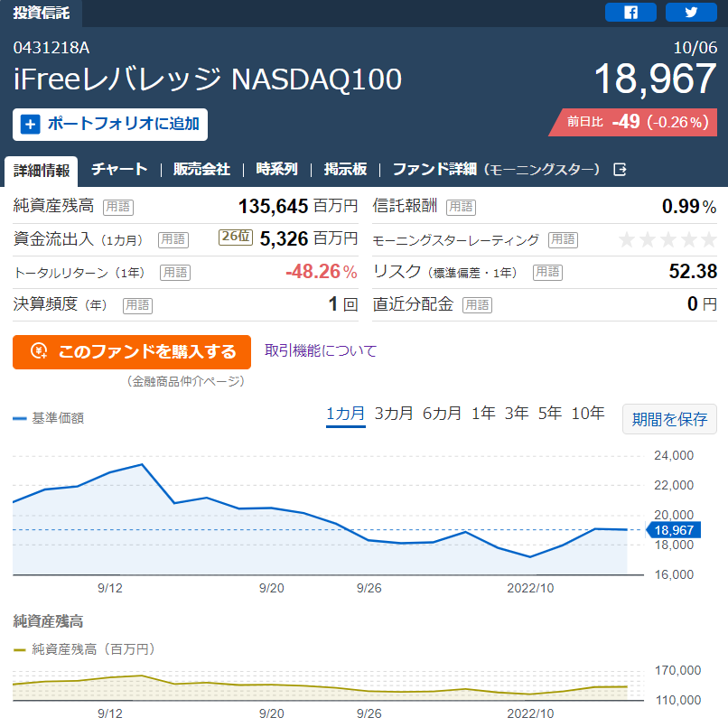Share the fund on Twitter
Image resolution: width=728 pixels, height=727 pixels.
pyautogui.click(x=691, y=12)
